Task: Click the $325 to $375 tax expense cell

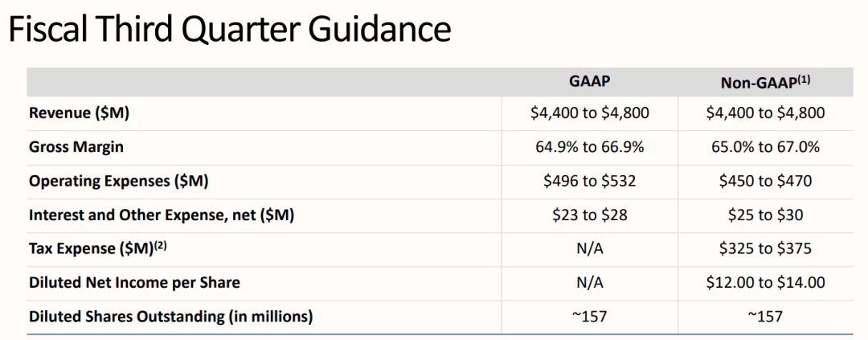Action: (x=765, y=248)
